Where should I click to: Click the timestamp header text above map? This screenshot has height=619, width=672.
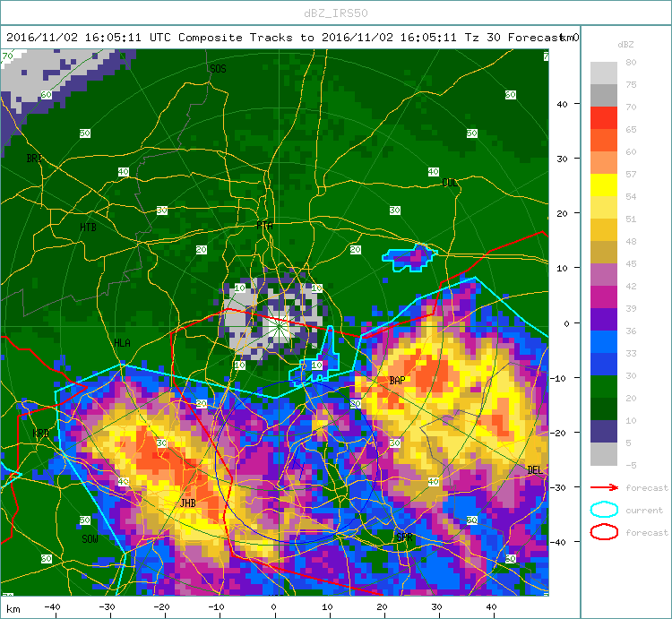click(285, 38)
